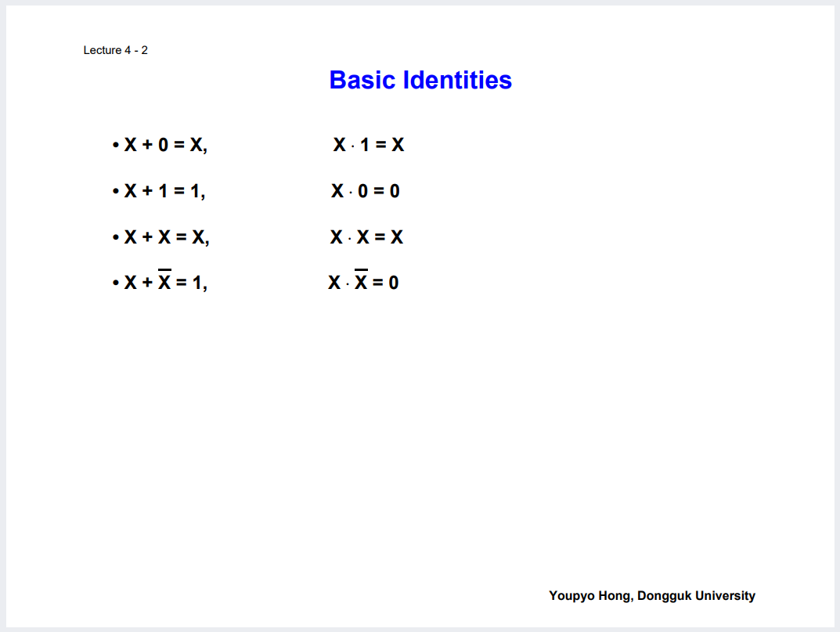Select the equation "X · 0 = 0"

(366, 191)
